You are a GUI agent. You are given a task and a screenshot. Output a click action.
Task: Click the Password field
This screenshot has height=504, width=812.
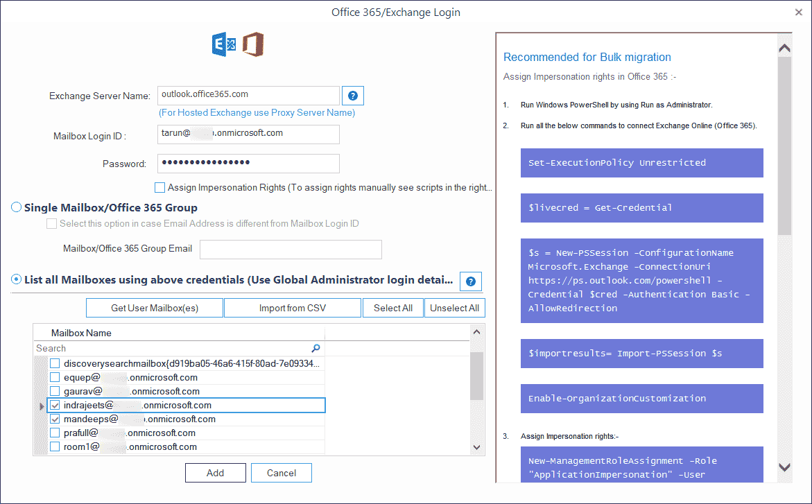pyautogui.click(x=248, y=163)
